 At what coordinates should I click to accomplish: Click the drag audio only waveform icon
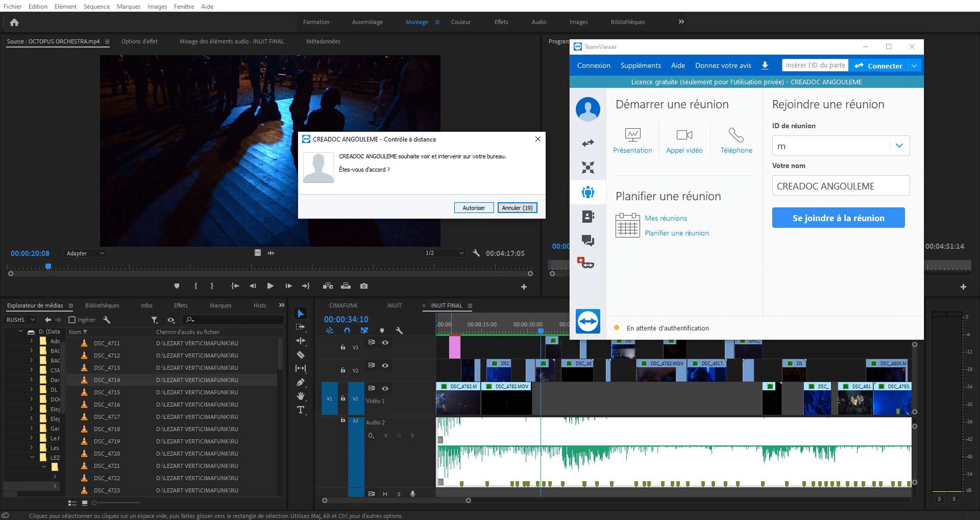click(271, 253)
